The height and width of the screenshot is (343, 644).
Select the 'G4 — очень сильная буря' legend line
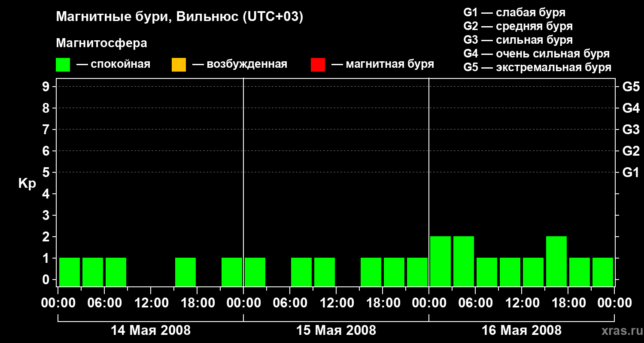(537, 54)
